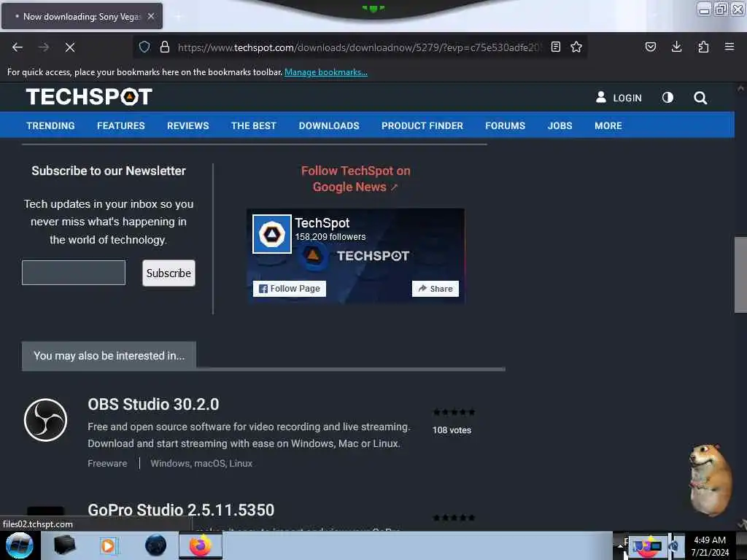Open a new tab with the plus button
The width and height of the screenshot is (747, 560).
[178, 17]
